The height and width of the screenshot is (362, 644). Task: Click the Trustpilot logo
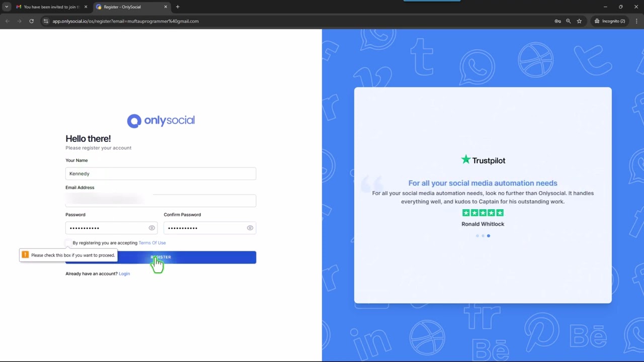[483, 160]
